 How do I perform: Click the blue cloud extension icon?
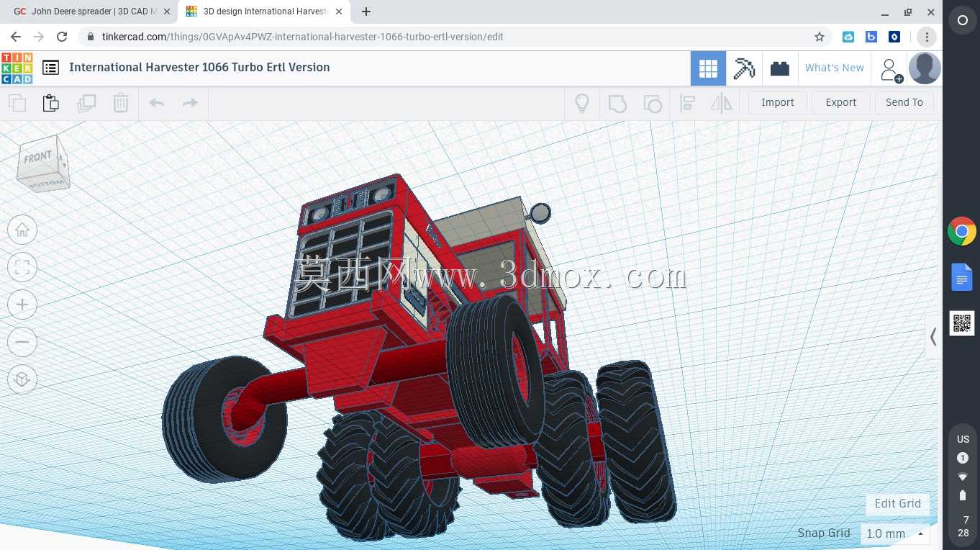pos(848,37)
